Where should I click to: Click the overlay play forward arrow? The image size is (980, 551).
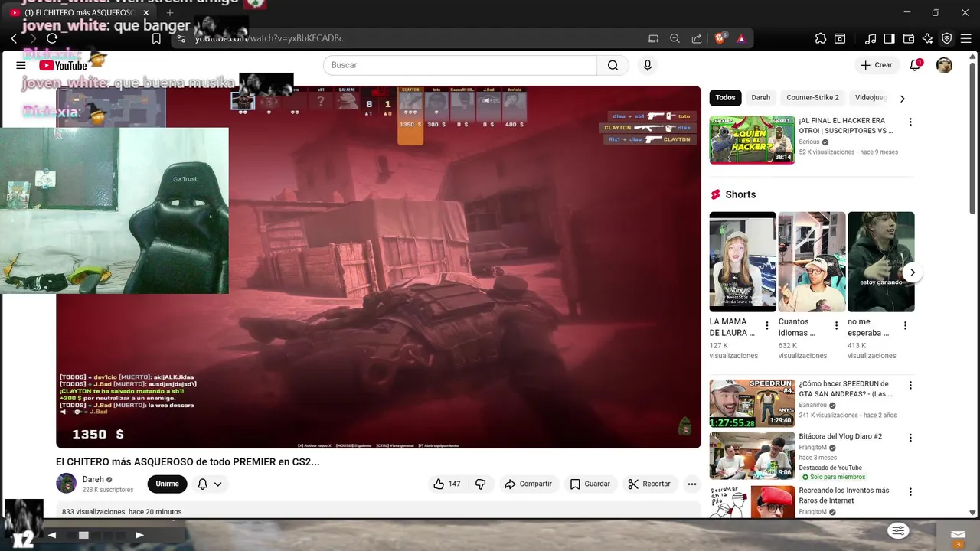click(139, 535)
